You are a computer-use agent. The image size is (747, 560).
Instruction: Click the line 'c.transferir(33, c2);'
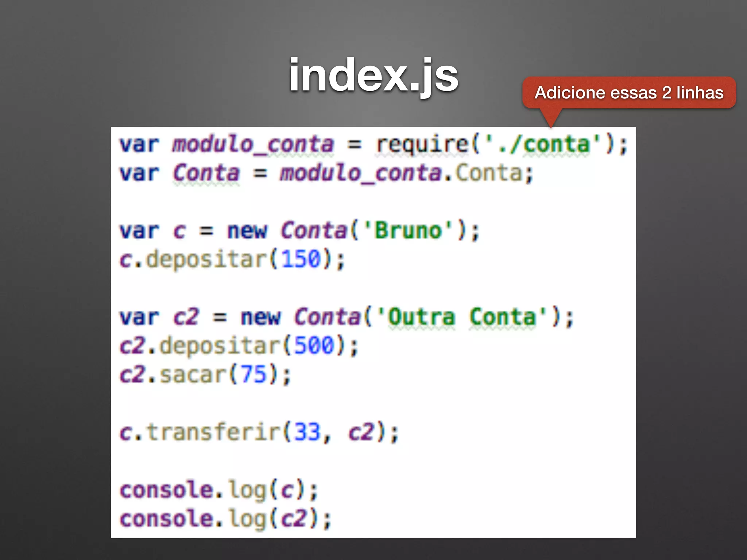point(259,433)
